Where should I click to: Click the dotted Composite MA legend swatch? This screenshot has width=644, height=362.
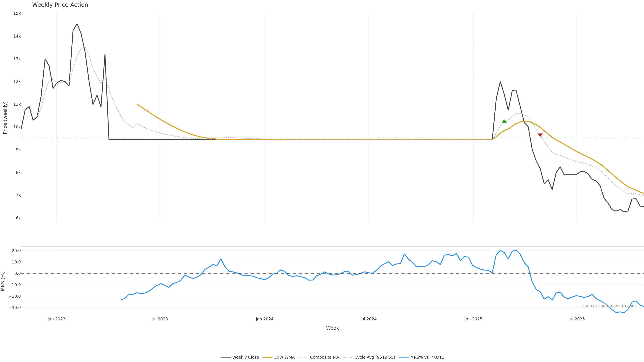point(303,357)
